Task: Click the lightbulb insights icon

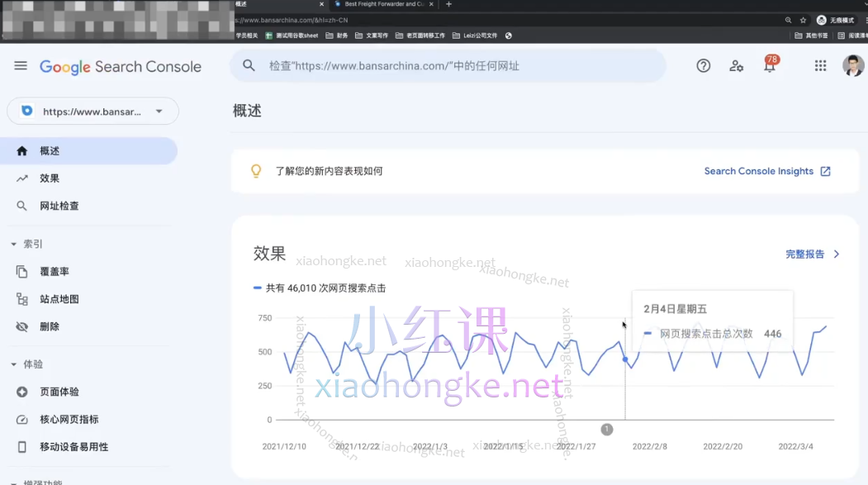Action: point(256,171)
